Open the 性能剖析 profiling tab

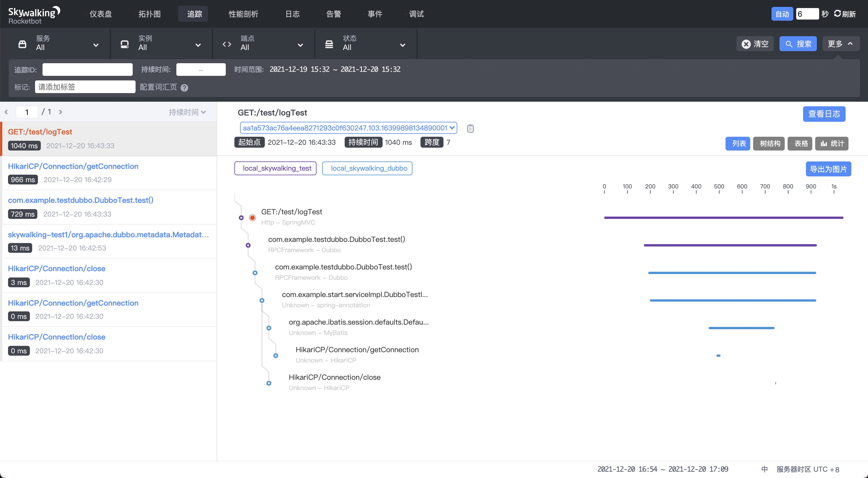243,14
